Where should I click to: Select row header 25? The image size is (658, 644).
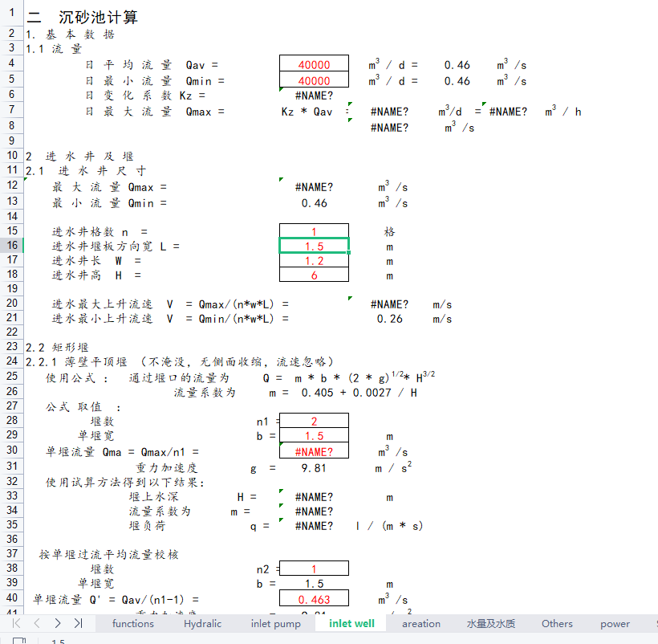(x=12, y=376)
